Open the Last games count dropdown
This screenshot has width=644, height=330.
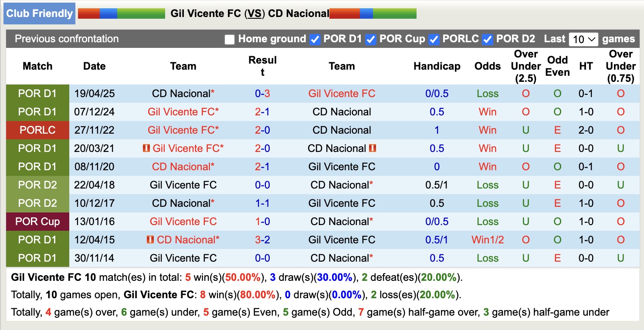pyautogui.click(x=584, y=39)
